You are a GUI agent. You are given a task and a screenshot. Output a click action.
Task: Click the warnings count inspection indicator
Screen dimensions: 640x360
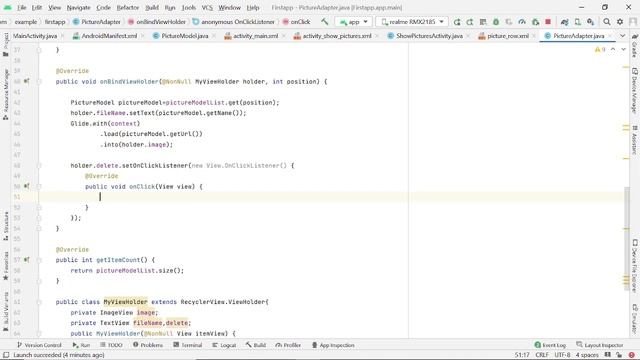(x=600, y=49)
